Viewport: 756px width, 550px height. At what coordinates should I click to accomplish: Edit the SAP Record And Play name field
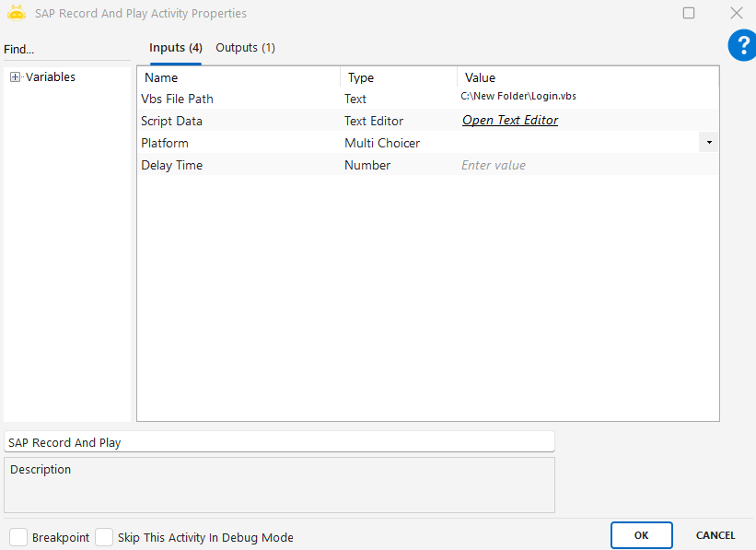click(279, 442)
